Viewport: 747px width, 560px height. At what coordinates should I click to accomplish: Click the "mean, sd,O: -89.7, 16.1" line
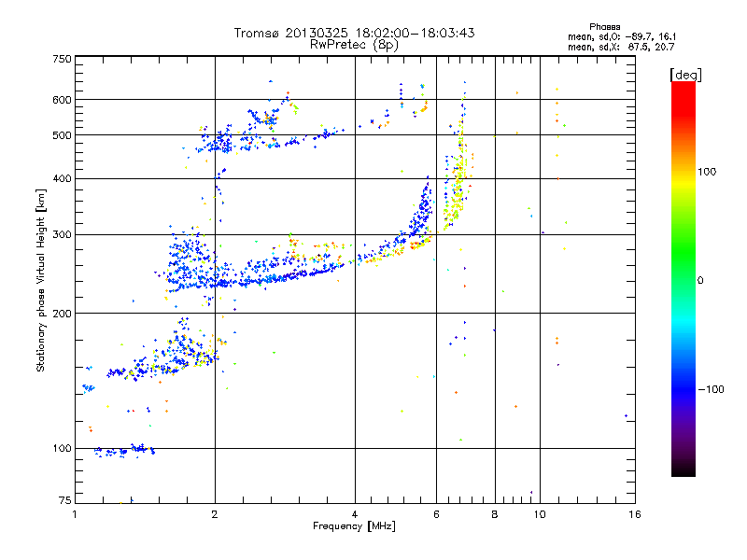click(x=622, y=36)
